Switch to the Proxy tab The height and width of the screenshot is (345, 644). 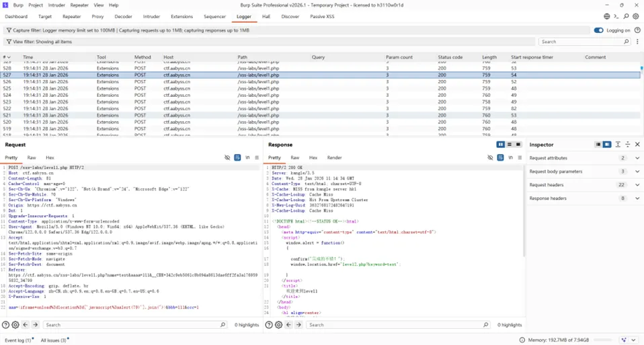tap(97, 16)
